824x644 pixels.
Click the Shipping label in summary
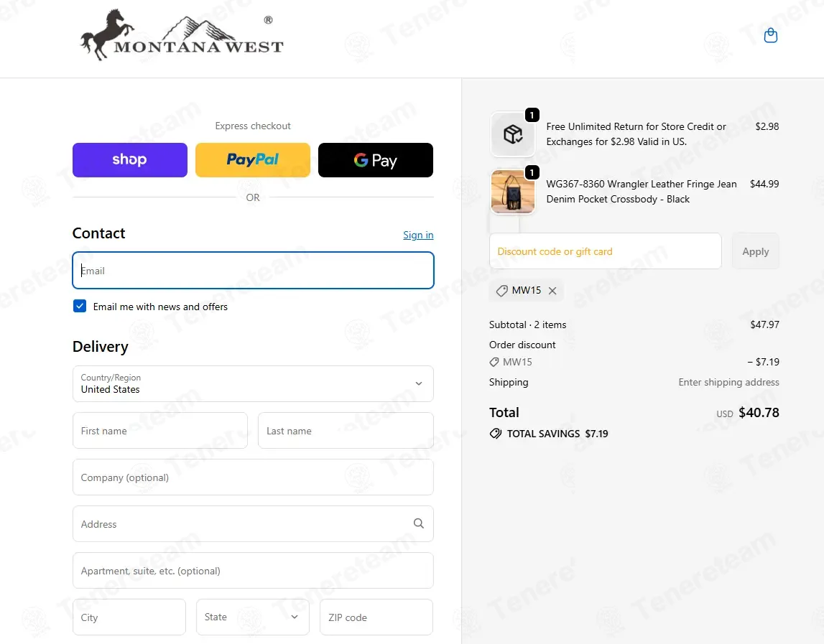(x=509, y=382)
